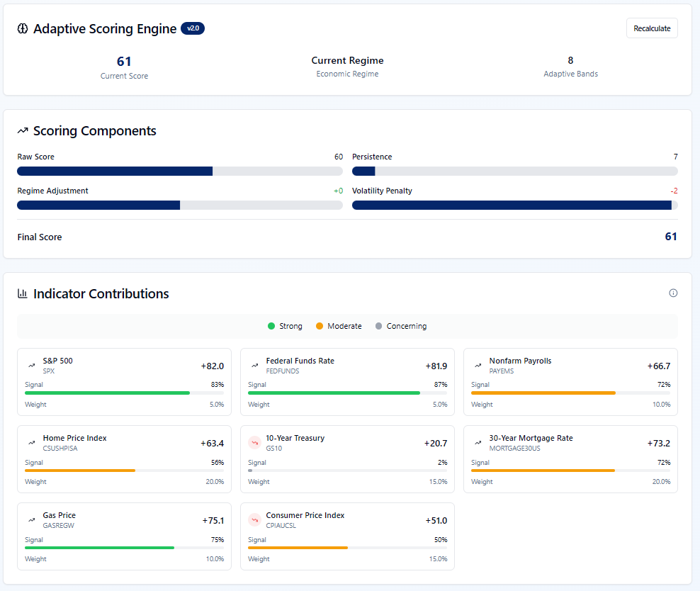
Task: Click the bar chart icon beside Indicator Contributions
Action: pos(23,293)
